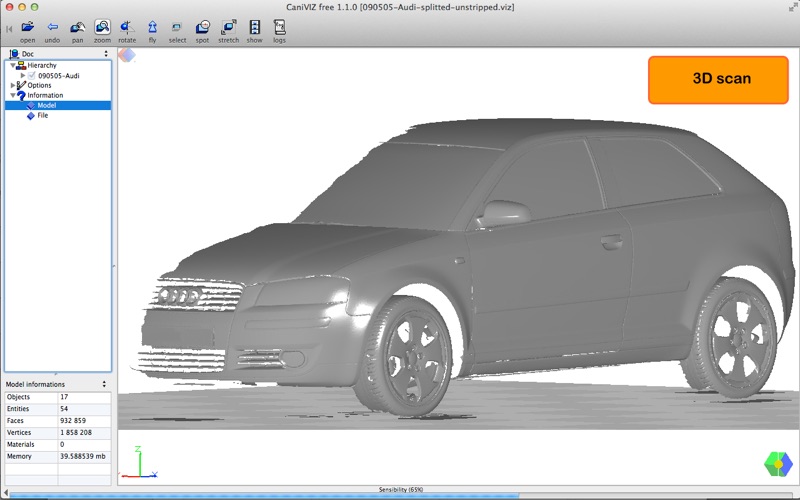Click the XYZ axis gizmo
This screenshot has height=500, width=800.
139,463
